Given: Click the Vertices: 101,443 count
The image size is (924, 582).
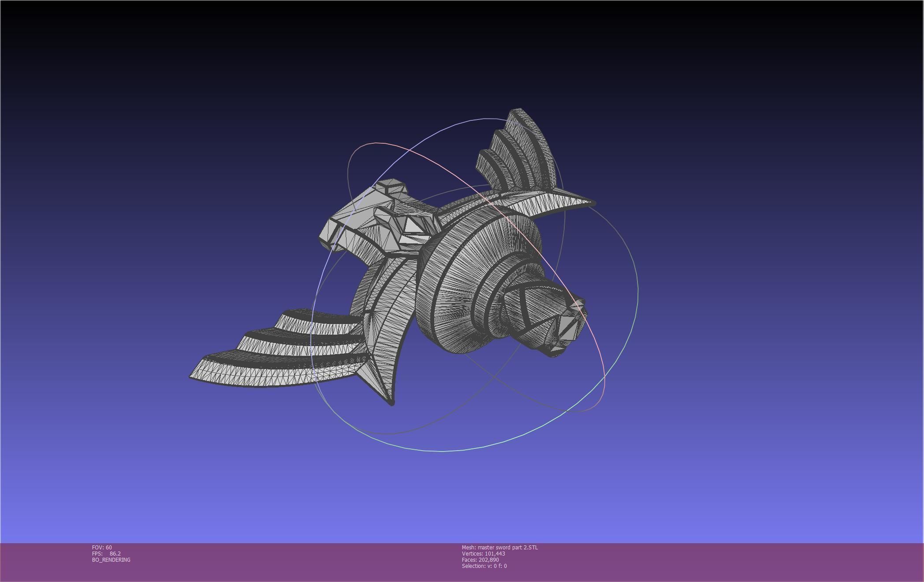Looking at the screenshot, I should click(x=484, y=553).
